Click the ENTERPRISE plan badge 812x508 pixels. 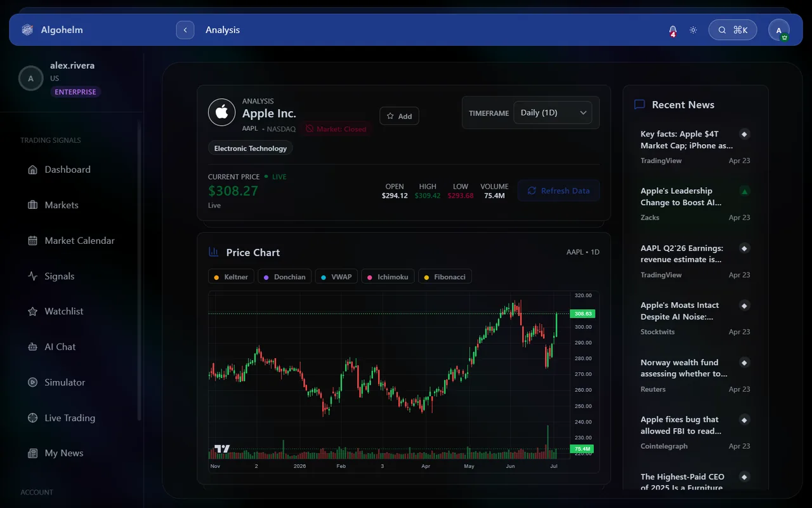coord(75,92)
